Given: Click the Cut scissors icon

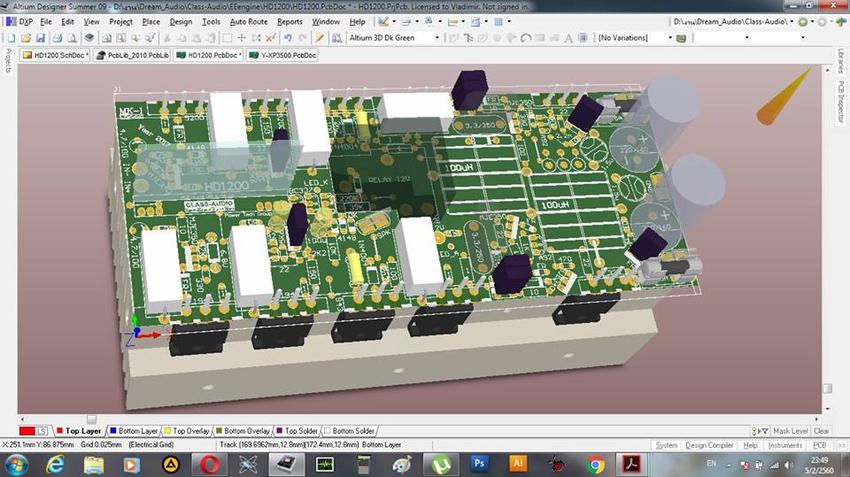Looking at the screenshot, I should tap(168, 38).
